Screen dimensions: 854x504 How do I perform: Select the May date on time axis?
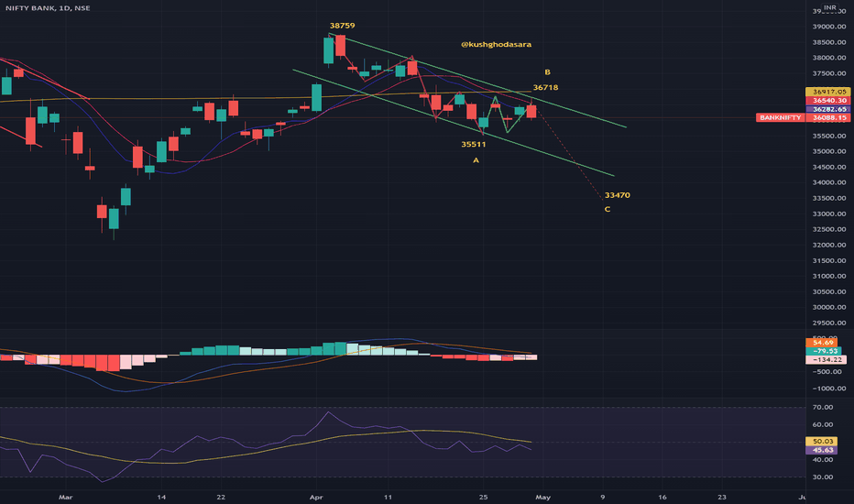543,497
